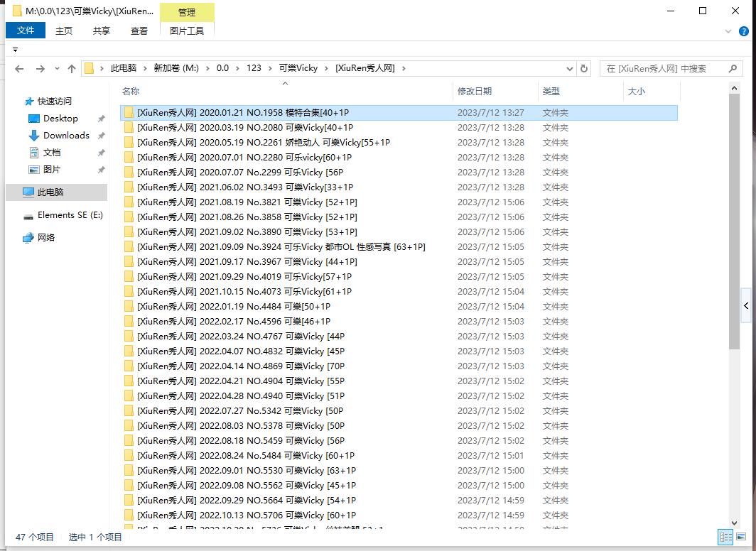Click the pin icon next to 文档
Viewport: 756px width, 551px height.
pos(101,153)
